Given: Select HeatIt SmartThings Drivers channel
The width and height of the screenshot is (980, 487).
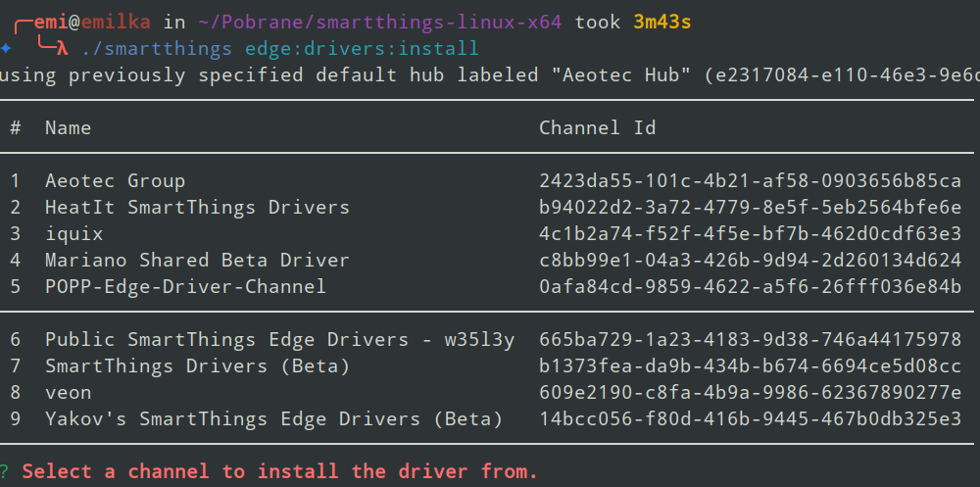Looking at the screenshot, I should [197, 208].
